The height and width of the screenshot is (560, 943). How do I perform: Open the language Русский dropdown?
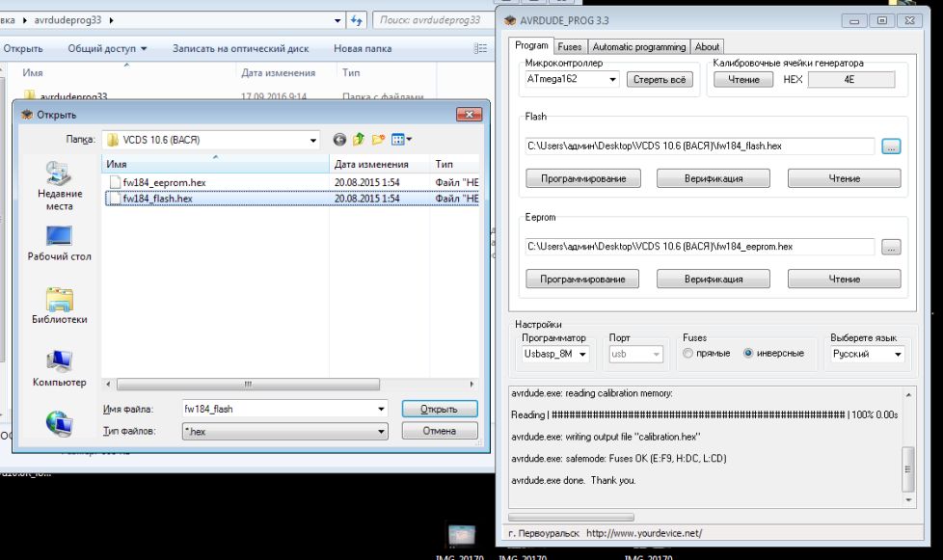point(898,354)
